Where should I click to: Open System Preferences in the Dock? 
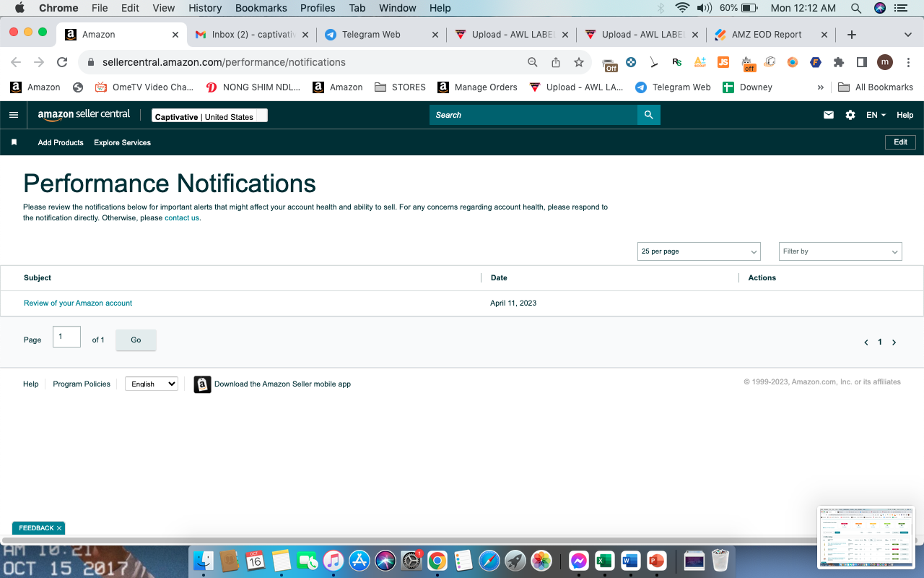[411, 561]
